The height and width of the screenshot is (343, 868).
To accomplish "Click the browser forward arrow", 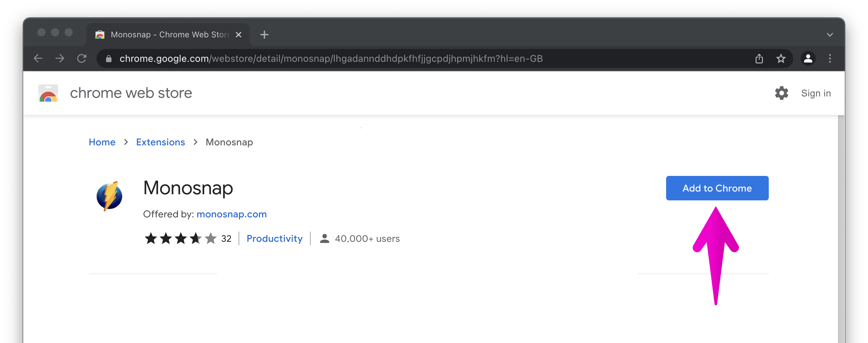I will [60, 58].
